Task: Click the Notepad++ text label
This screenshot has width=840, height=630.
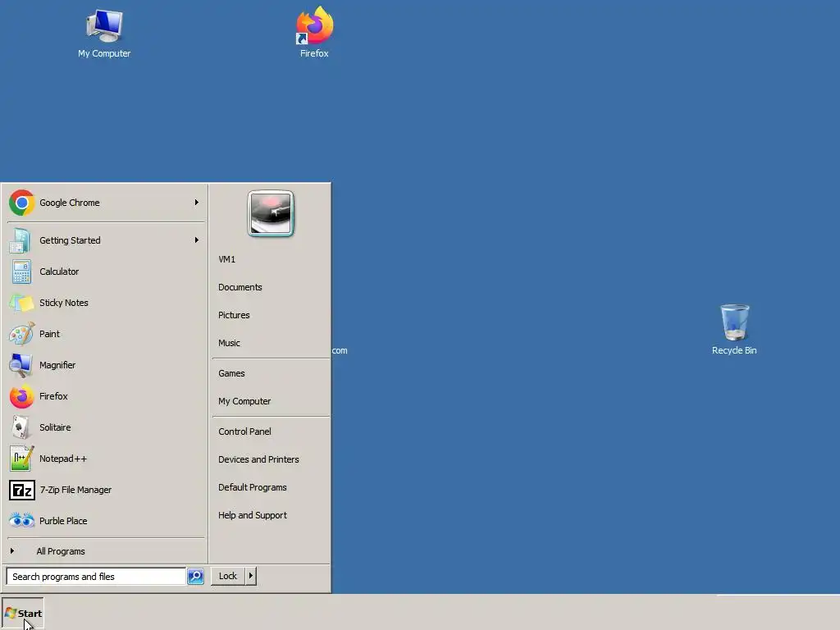Action: [62, 459]
